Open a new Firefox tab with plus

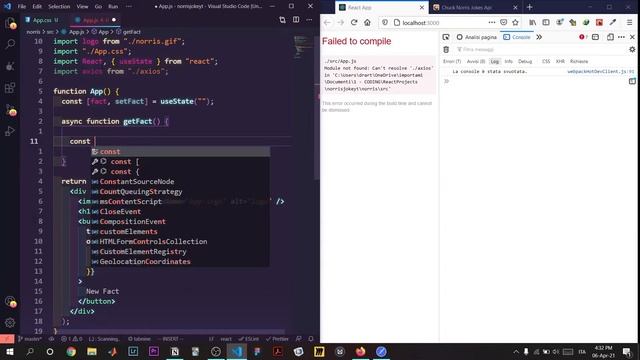coord(529,7)
